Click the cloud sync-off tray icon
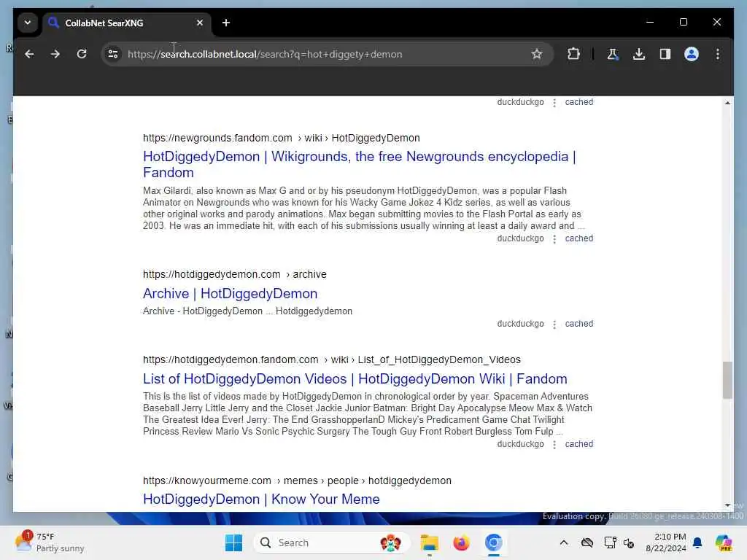 pyautogui.click(x=587, y=542)
